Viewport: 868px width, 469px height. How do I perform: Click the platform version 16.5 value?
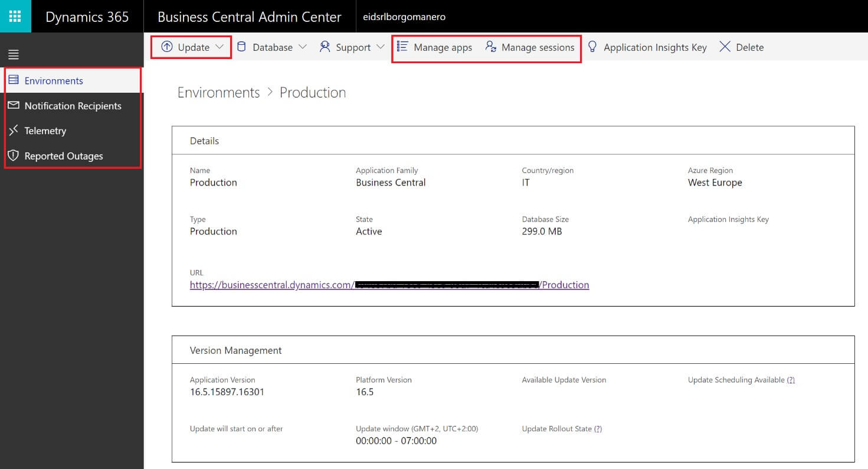coord(365,392)
